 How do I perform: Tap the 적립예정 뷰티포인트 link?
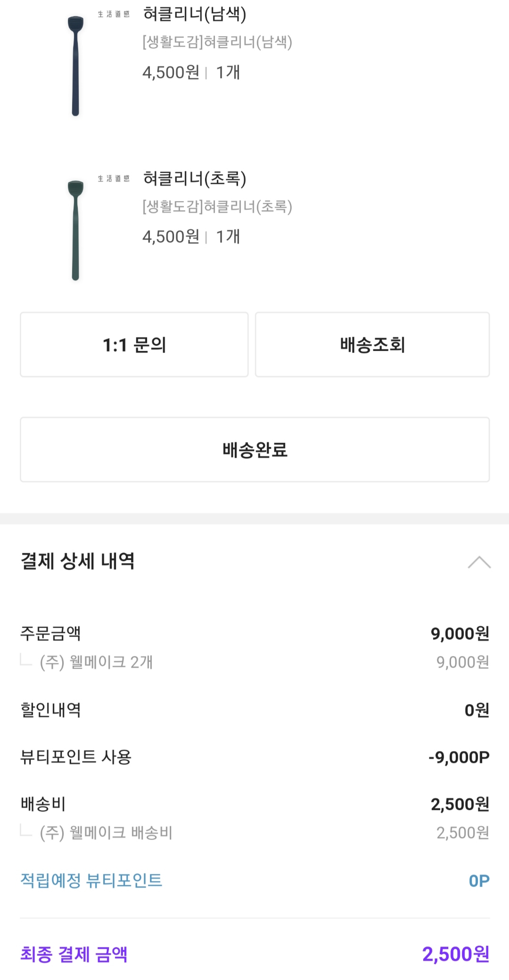tap(91, 881)
